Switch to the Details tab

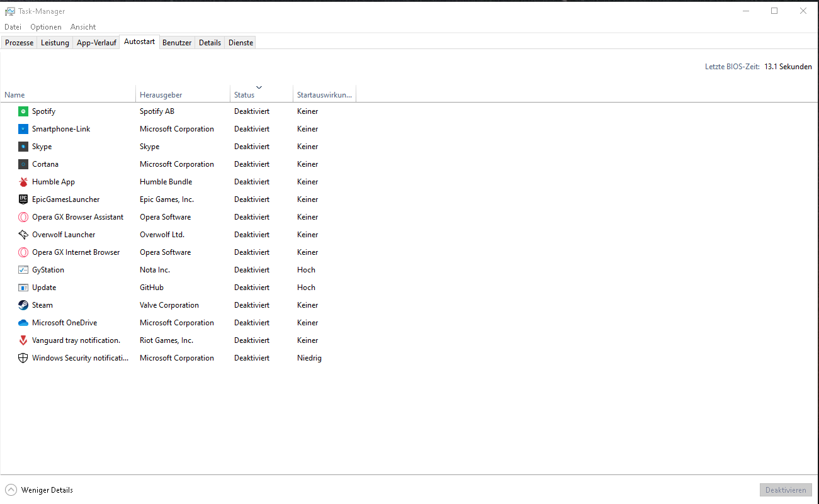[x=210, y=43]
